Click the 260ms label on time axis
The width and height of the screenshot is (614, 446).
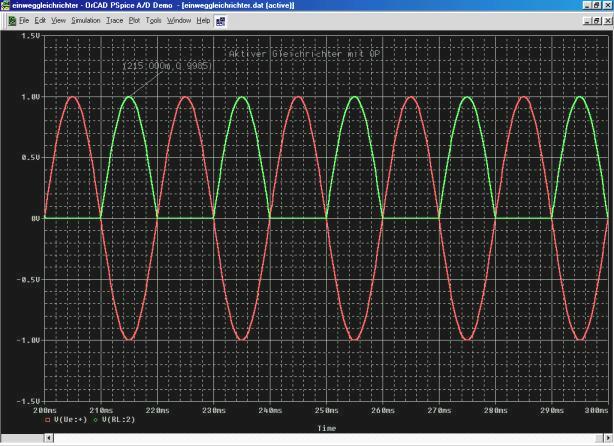tap(383, 410)
